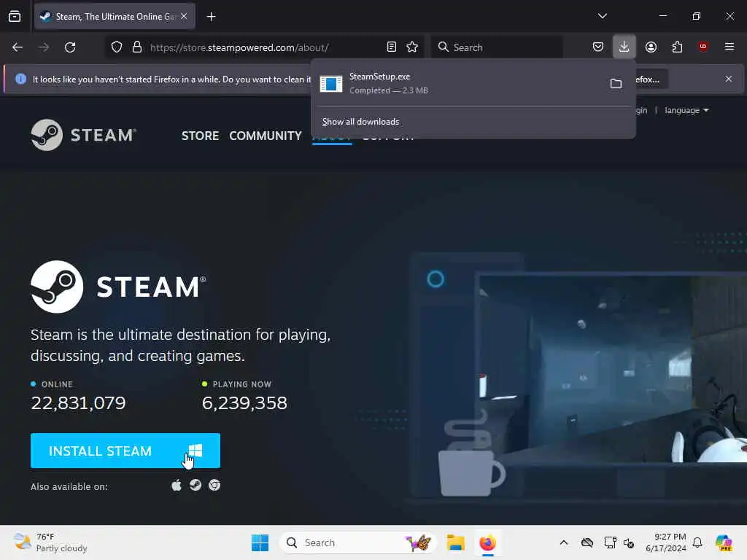Screen dimensions: 747x560
Task: Close the Steam browser tab
Action: 184,16
